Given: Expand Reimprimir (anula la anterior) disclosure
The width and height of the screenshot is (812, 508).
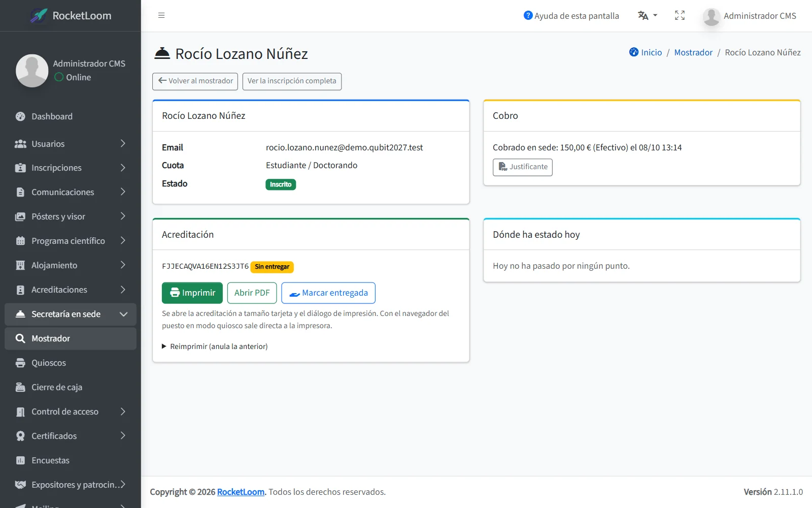Looking at the screenshot, I should coord(215,346).
